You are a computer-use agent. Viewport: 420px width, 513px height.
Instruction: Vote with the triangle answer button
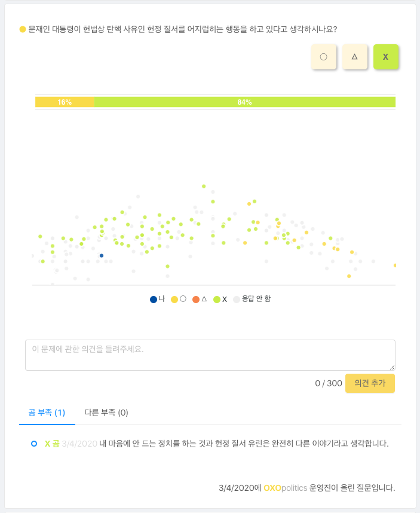[x=355, y=57]
